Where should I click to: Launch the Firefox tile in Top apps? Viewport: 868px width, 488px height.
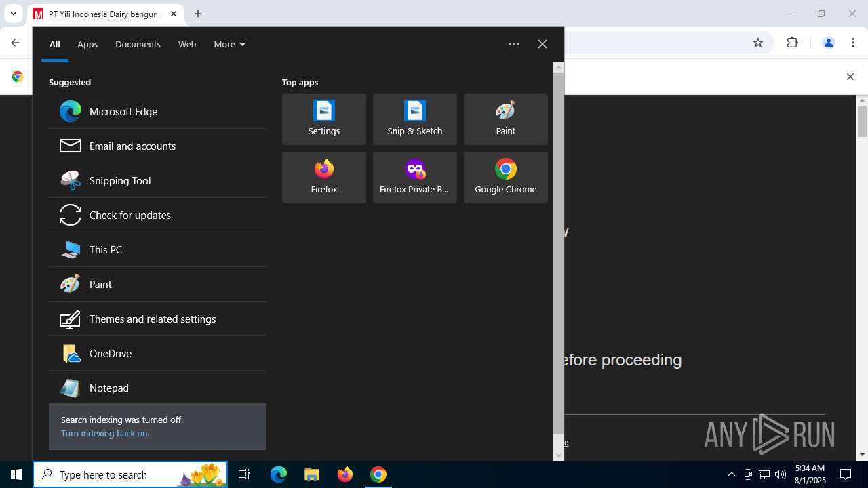click(324, 178)
